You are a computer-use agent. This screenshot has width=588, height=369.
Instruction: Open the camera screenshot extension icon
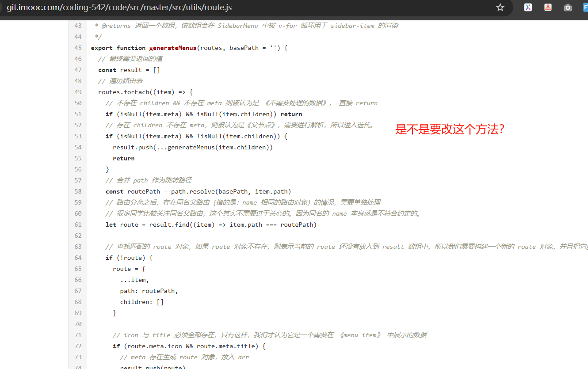click(568, 8)
